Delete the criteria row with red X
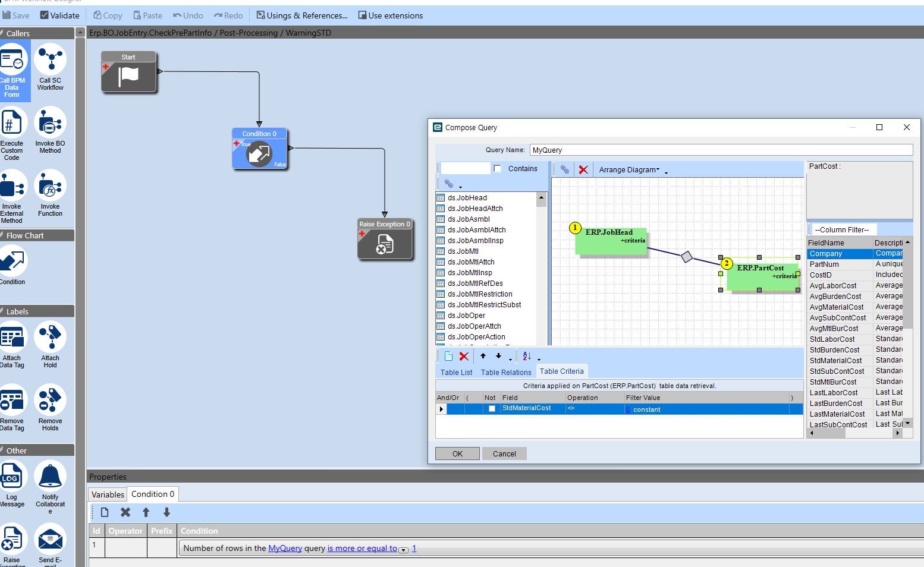Image resolution: width=924 pixels, height=567 pixels. (x=464, y=357)
